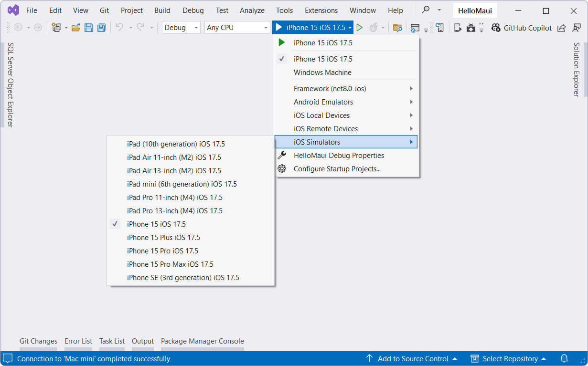Click the Save icon on the toolbar
Viewport: 588px width, 366px height.
[x=89, y=27]
